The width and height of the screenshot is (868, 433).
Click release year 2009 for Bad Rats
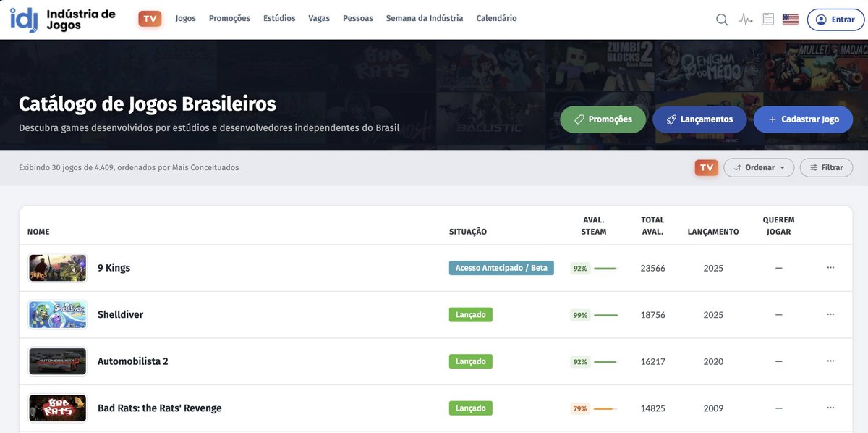click(713, 408)
